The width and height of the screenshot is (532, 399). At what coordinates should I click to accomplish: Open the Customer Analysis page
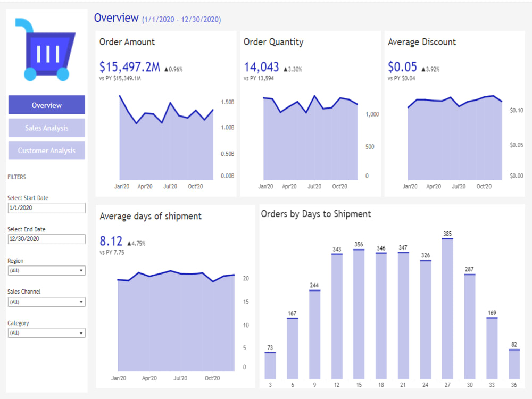point(46,150)
